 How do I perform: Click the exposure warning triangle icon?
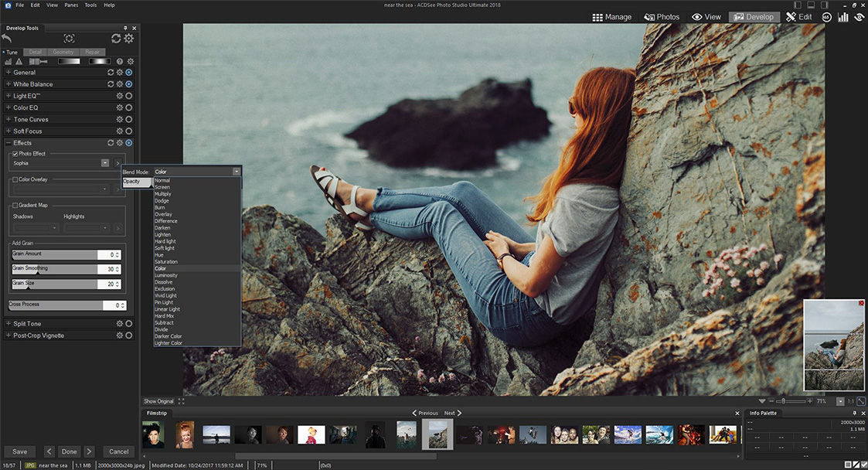(x=17, y=62)
